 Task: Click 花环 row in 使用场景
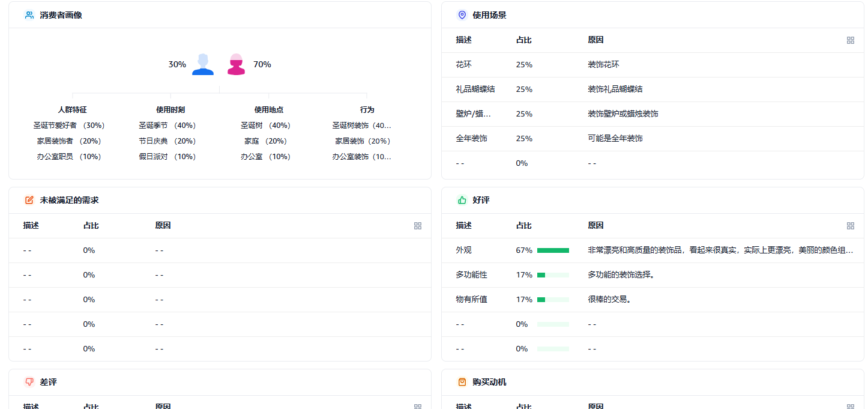(x=653, y=65)
